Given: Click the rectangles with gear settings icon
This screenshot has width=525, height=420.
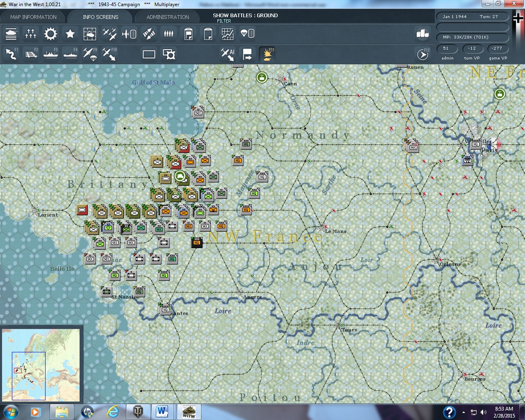Looking at the screenshot, I should (169, 54).
